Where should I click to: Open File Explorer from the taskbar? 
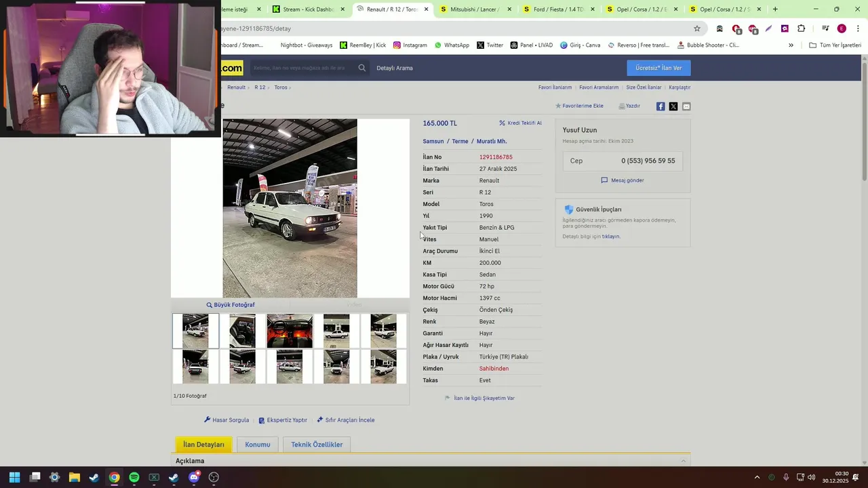(x=75, y=477)
